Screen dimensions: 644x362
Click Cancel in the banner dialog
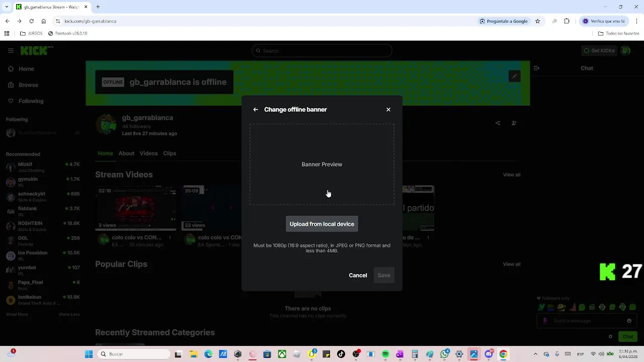pos(358,276)
